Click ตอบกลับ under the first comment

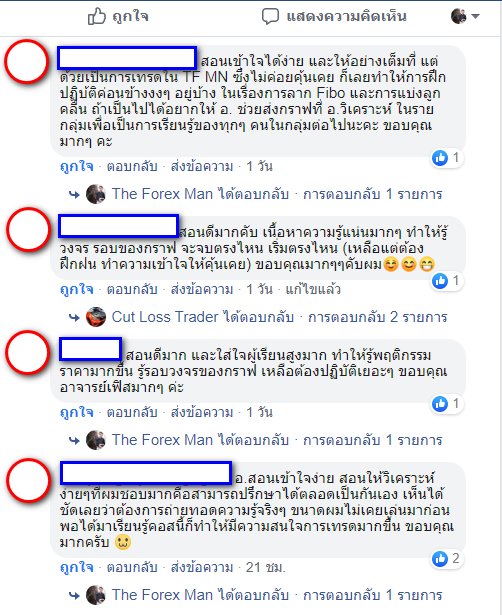[x=132, y=166]
